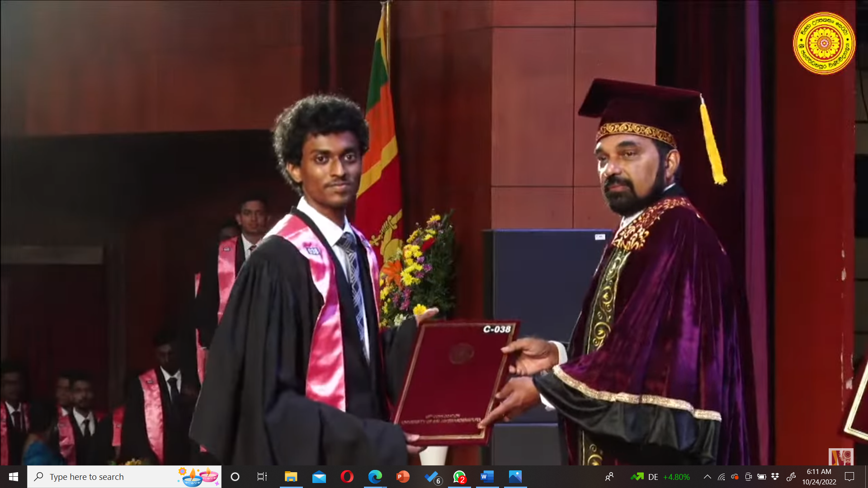The image size is (868, 488).
Task: Open the Photos app on taskbar
Action: 515,477
